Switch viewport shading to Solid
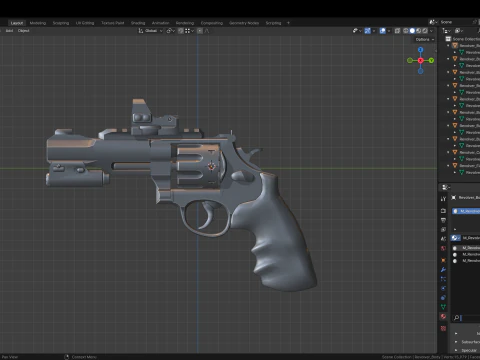The height and width of the screenshot is (360, 480). point(412,31)
